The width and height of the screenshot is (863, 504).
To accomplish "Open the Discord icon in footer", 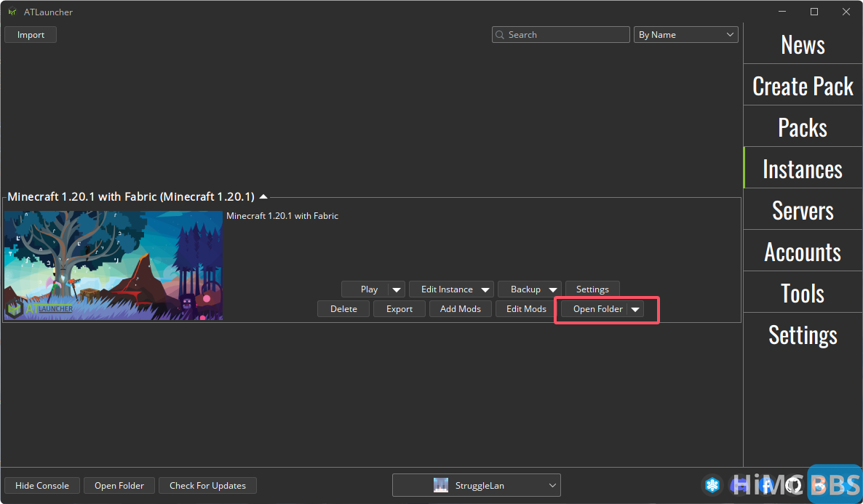I will (x=738, y=485).
